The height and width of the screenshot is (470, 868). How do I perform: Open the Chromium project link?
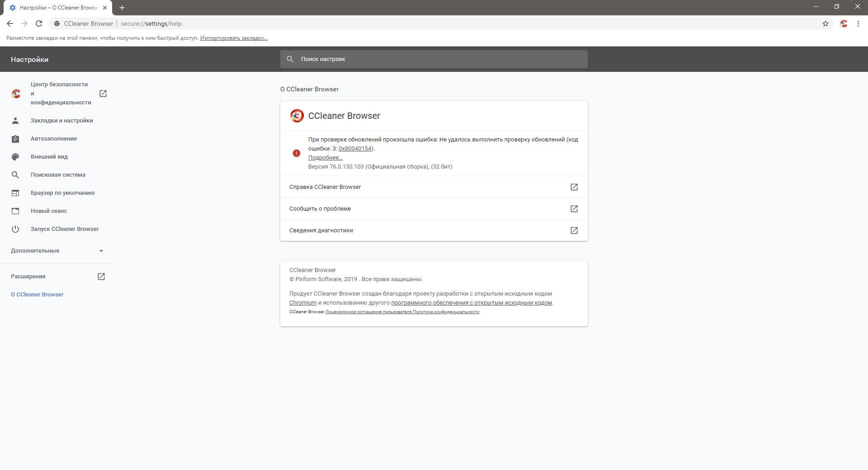303,303
